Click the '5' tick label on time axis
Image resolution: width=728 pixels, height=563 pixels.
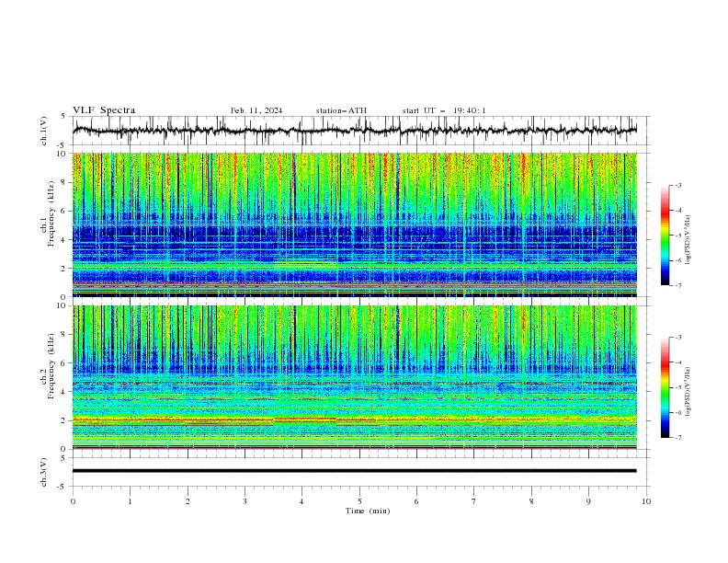pos(359,501)
